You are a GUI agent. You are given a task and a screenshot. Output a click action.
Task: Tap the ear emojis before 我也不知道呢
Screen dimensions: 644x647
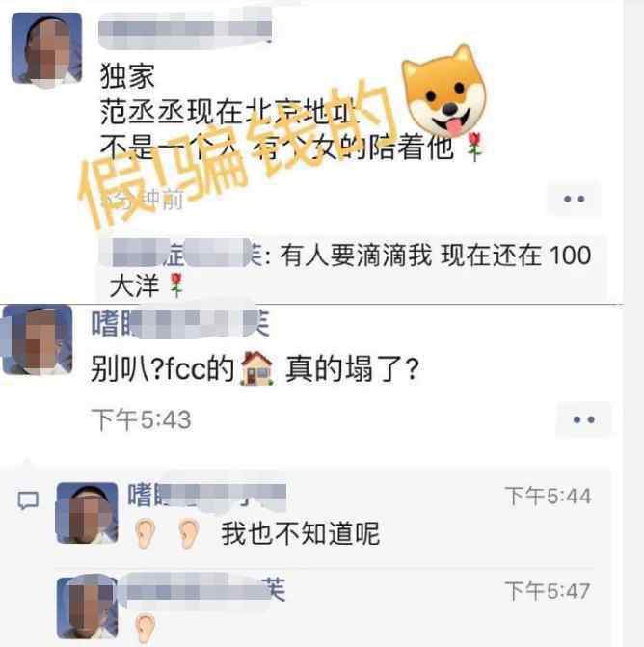coord(167,534)
